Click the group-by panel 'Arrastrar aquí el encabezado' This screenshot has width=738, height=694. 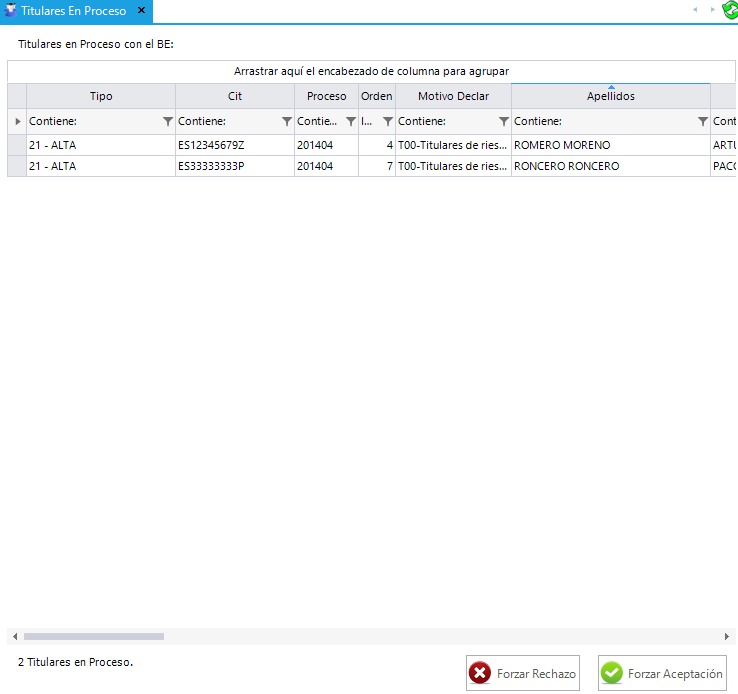[371, 72]
